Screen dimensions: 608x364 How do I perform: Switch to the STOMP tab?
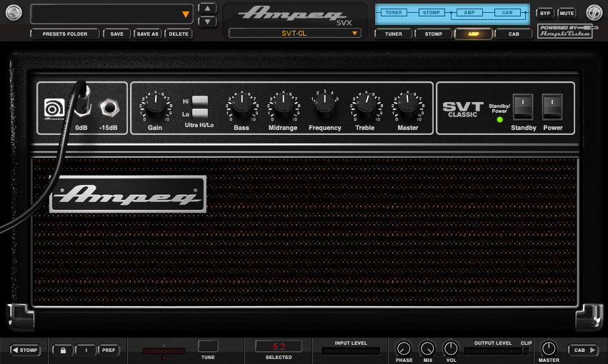[x=433, y=34]
